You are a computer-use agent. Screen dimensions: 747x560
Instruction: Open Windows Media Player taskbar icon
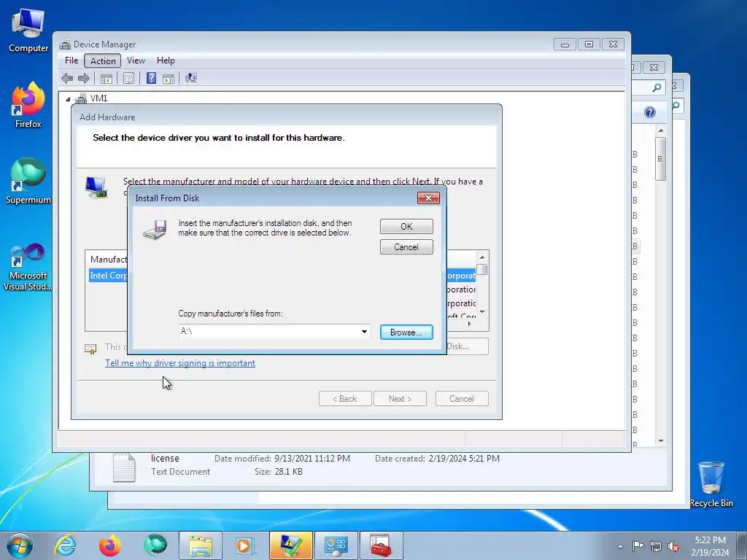point(245,545)
